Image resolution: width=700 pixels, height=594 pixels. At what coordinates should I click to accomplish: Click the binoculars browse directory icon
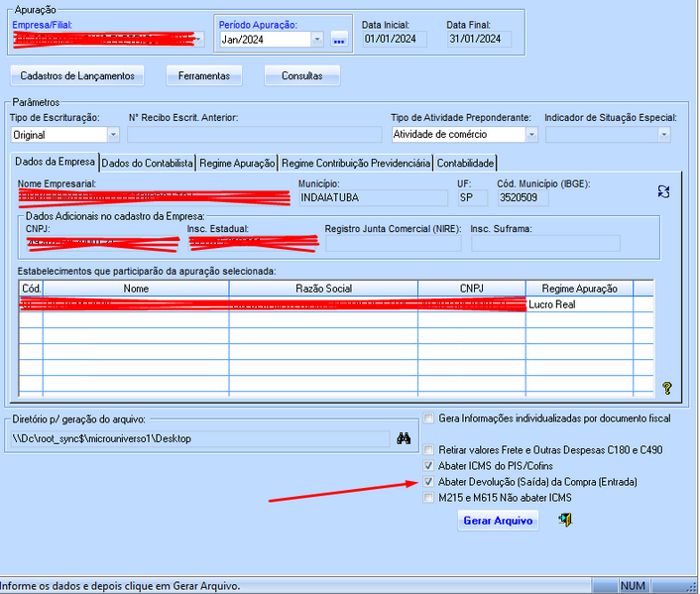(x=404, y=438)
